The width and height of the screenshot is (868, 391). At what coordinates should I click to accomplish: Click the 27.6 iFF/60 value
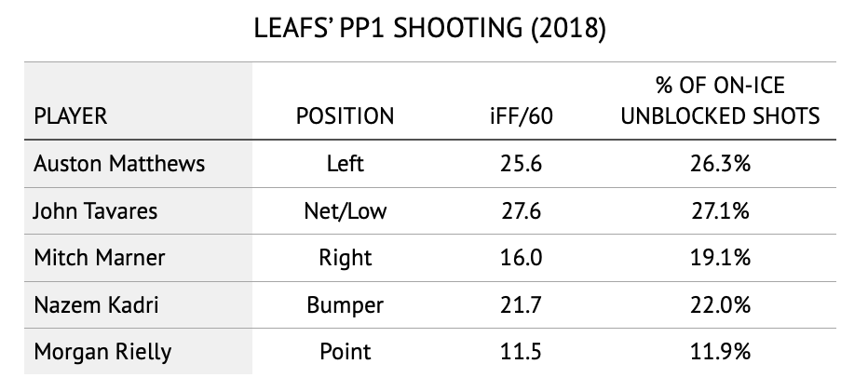(521, 210)
